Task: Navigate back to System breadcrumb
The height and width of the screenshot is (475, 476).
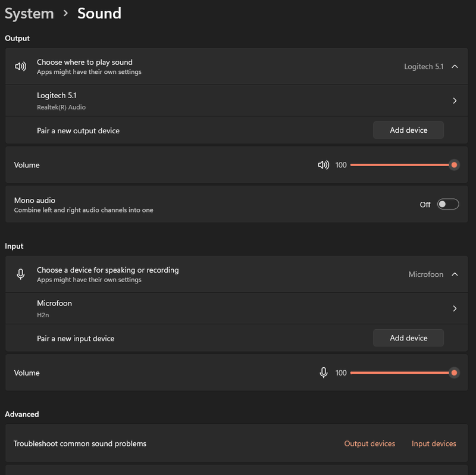Action: tap(29, 13)
